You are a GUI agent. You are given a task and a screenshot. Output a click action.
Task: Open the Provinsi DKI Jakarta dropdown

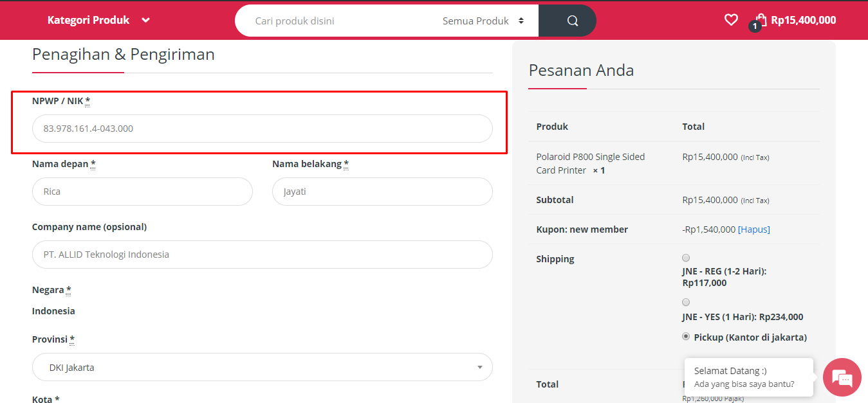(x=263, y=367)
